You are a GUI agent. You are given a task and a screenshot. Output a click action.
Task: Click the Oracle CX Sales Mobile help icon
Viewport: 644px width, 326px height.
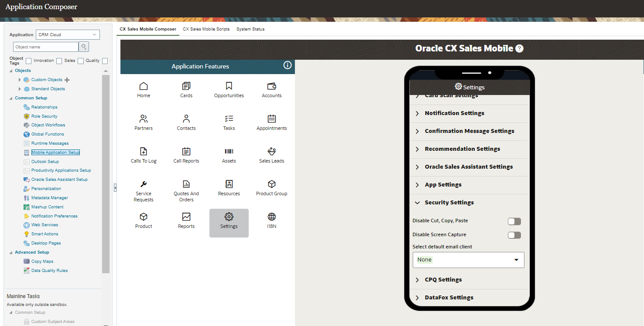point(519,48)
